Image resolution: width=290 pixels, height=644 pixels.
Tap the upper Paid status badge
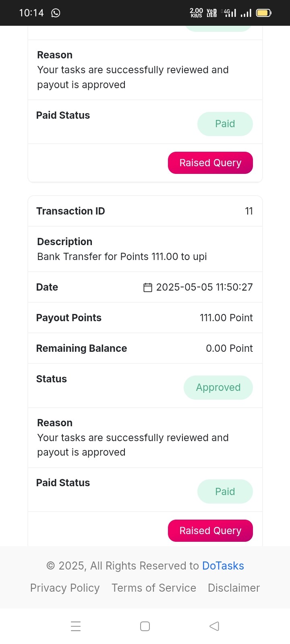pos(225,124)
